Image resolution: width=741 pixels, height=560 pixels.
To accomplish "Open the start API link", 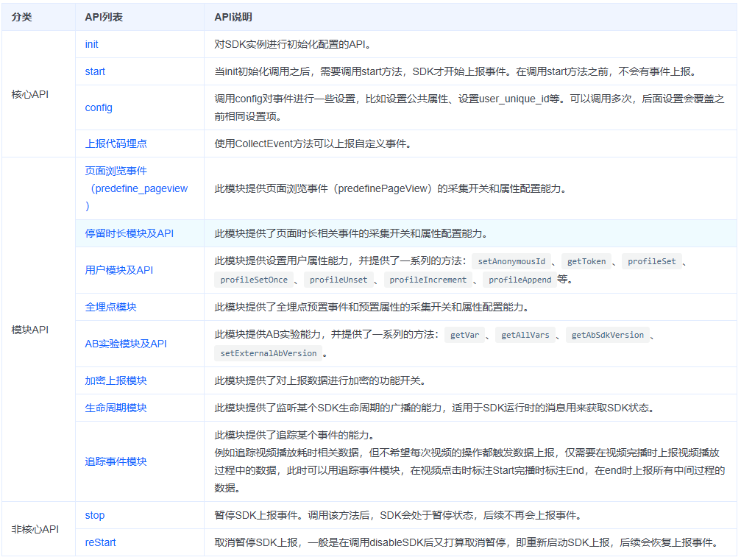I will (95, 72).
